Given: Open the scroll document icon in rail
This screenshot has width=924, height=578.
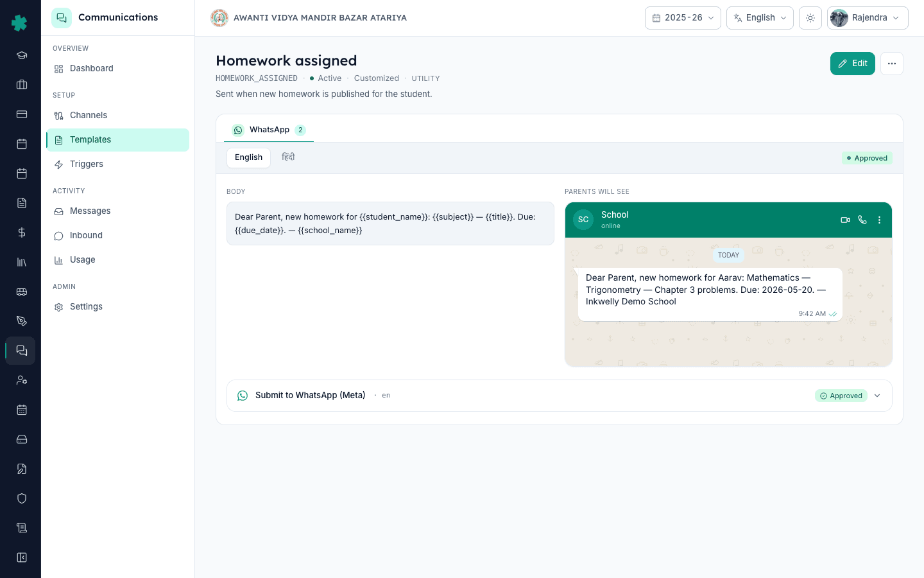Looking at the screenshot, I should pos(22,528).
